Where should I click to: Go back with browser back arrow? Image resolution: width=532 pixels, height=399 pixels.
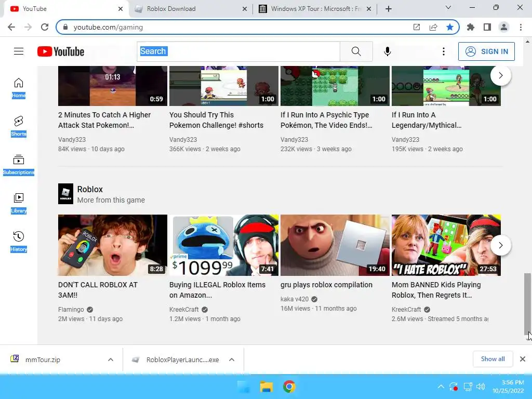(11, 27)
